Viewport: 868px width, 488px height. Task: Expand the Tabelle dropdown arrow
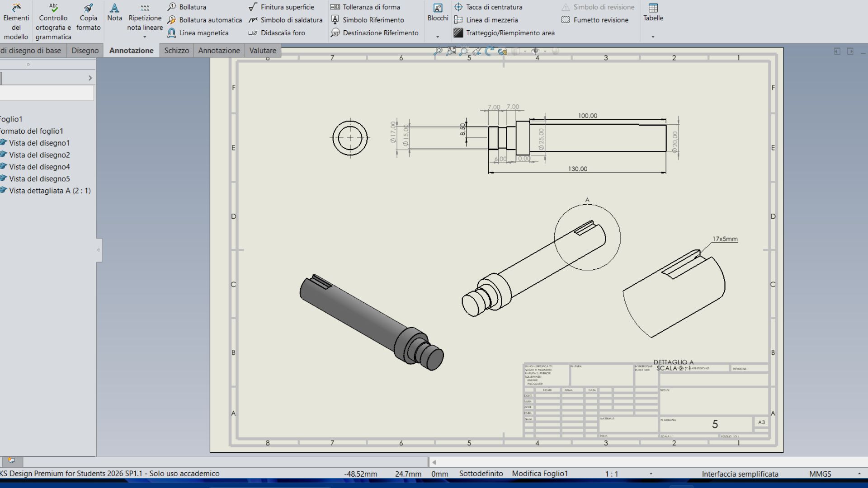click(x=653, y=37)
